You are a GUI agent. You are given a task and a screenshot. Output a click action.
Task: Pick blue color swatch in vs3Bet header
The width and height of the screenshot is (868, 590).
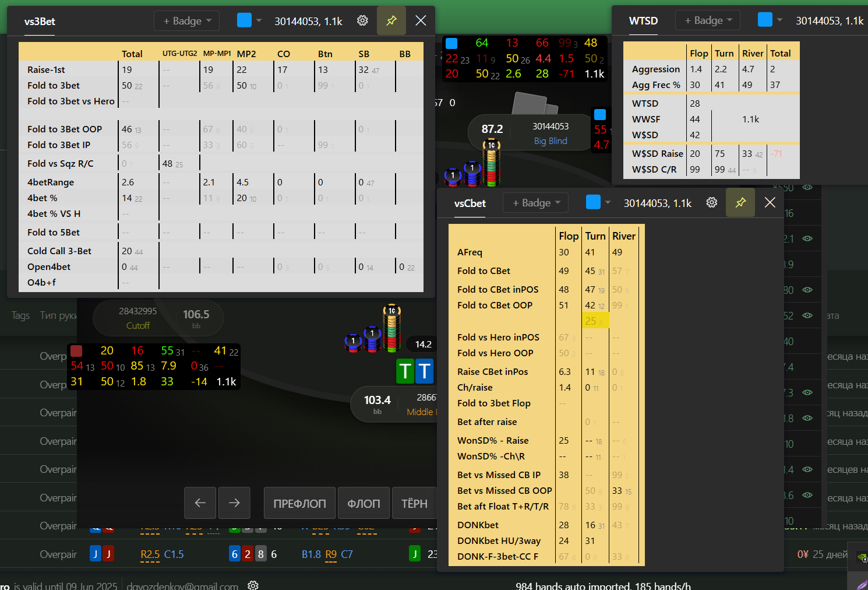tap(245, 20)
